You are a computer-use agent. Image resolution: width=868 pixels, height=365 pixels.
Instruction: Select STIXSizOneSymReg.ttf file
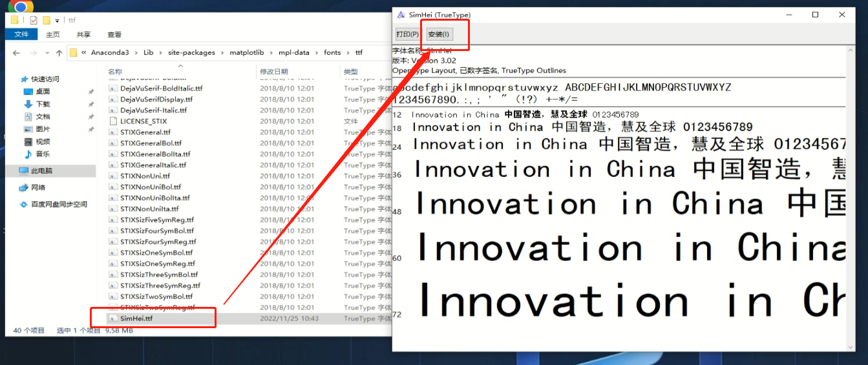tap(157, 264)
